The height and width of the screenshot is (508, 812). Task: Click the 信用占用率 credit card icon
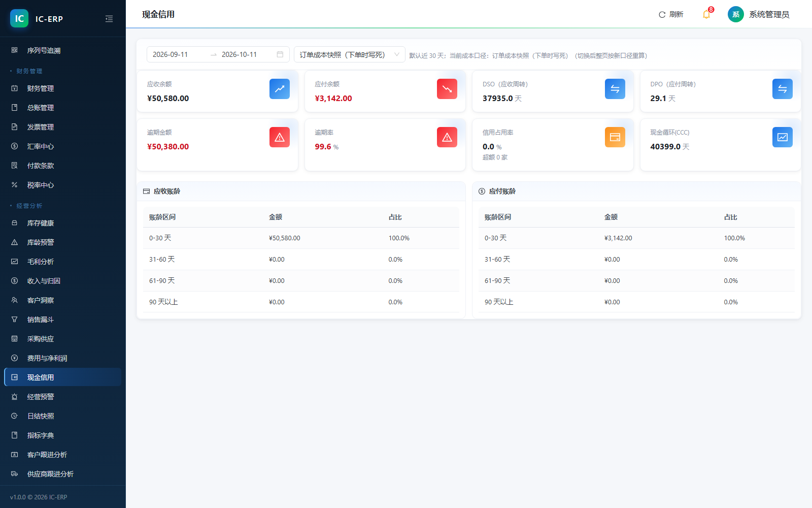click(x=615, y=137)
